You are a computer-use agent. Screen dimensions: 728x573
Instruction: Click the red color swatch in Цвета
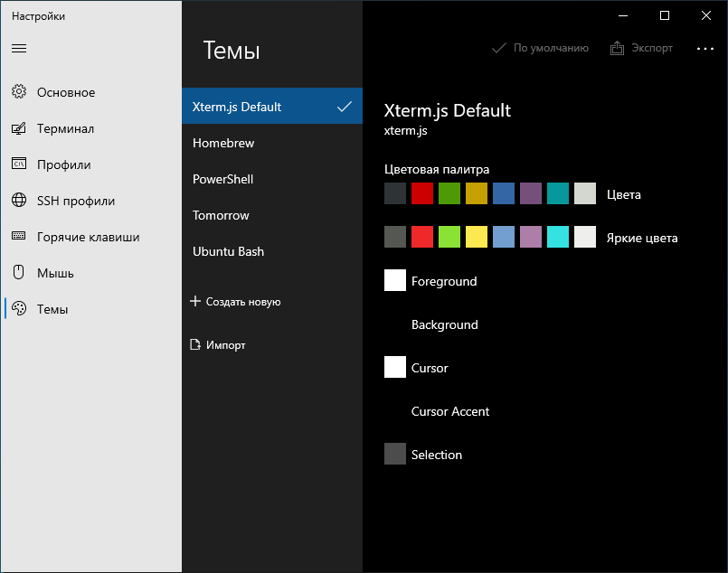422,193
